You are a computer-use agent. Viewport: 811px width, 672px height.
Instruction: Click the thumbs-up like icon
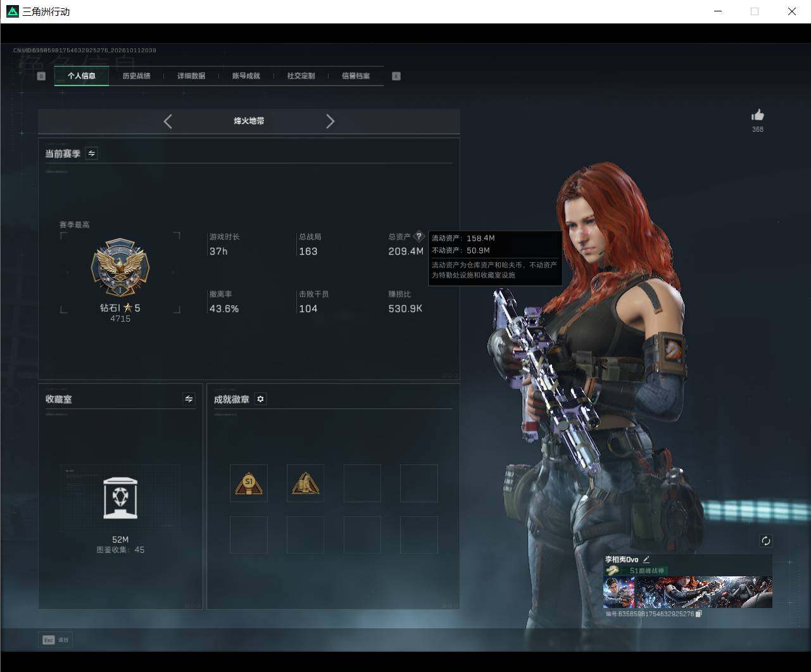pyautogui.click(x=757, y=115)
